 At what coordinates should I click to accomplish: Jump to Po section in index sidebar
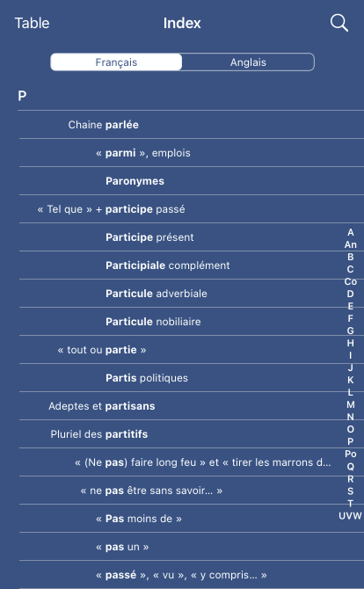click(x=351, y=454)
